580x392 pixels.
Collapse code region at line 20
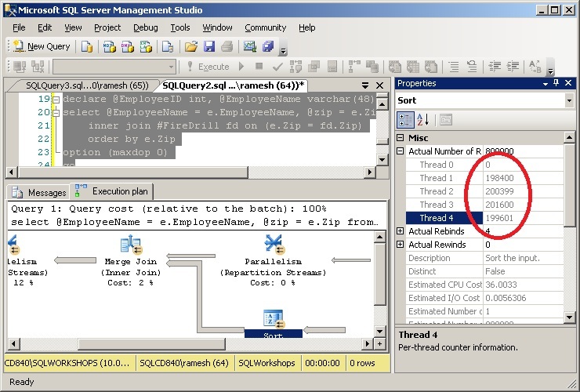point(56,113)
